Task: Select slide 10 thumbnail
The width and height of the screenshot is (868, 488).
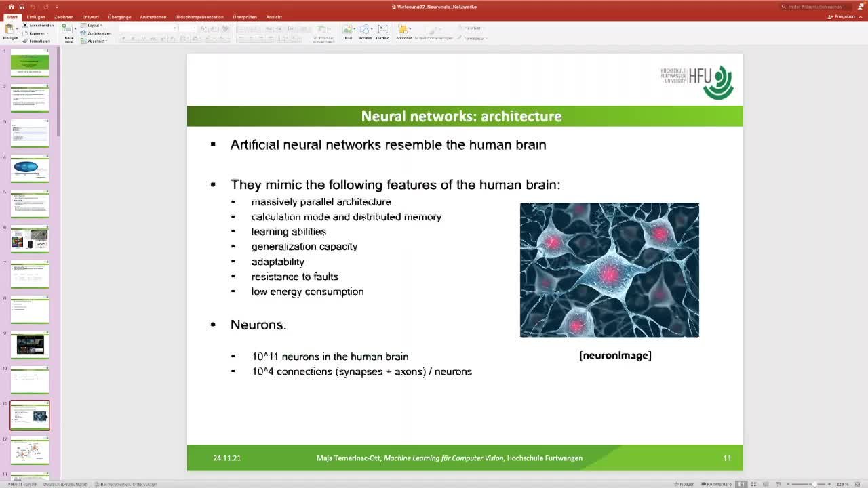Action: pyautogui.click(x=29, y=380)
